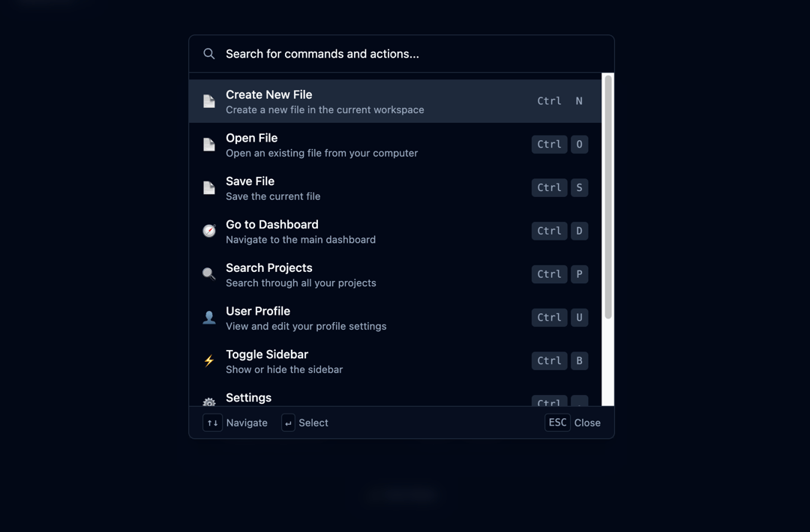Viewport: 810px width, 532px height.
Task: Click the S key badge for Save File
Action: pyautogui.click(x=579, y=188)
